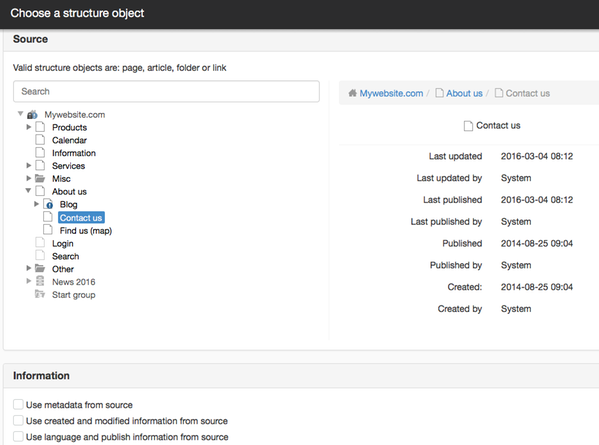599x445 pixels.
Task: Click the Start group icon
Action: tap(40, 294)
